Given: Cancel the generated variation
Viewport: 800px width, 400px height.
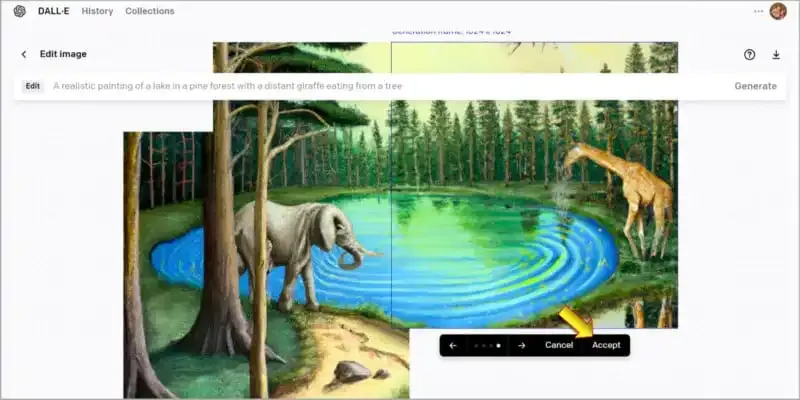Looking at the screenshot, I should tap(559, 345).
